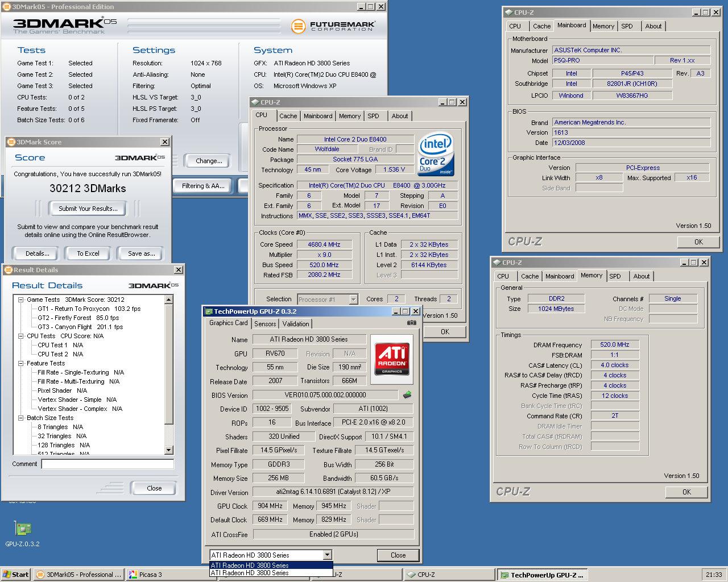The width and height of the screenshot is (728, 582).
Task: Click the BIOS date field 12/03/2008
Action: point(631,143)
